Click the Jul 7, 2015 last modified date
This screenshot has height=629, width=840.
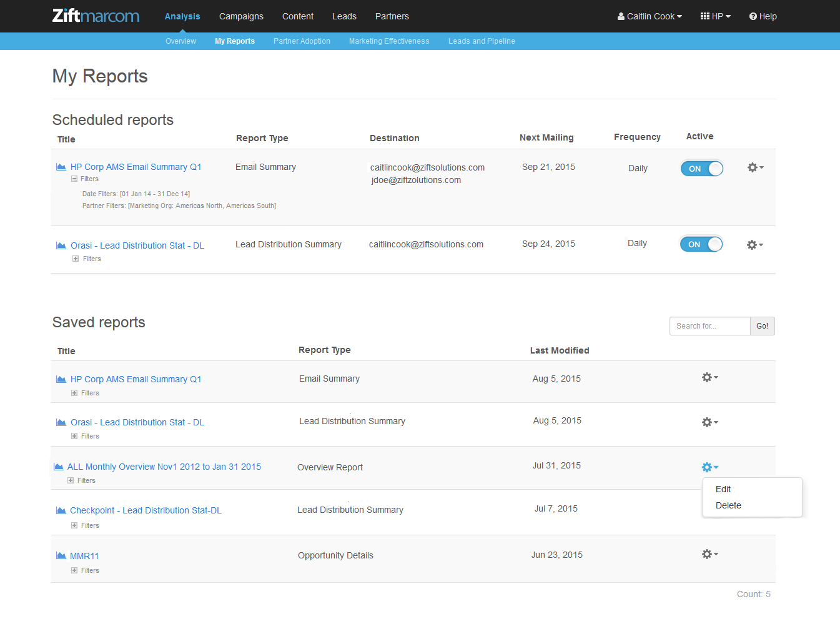[556, 508]
